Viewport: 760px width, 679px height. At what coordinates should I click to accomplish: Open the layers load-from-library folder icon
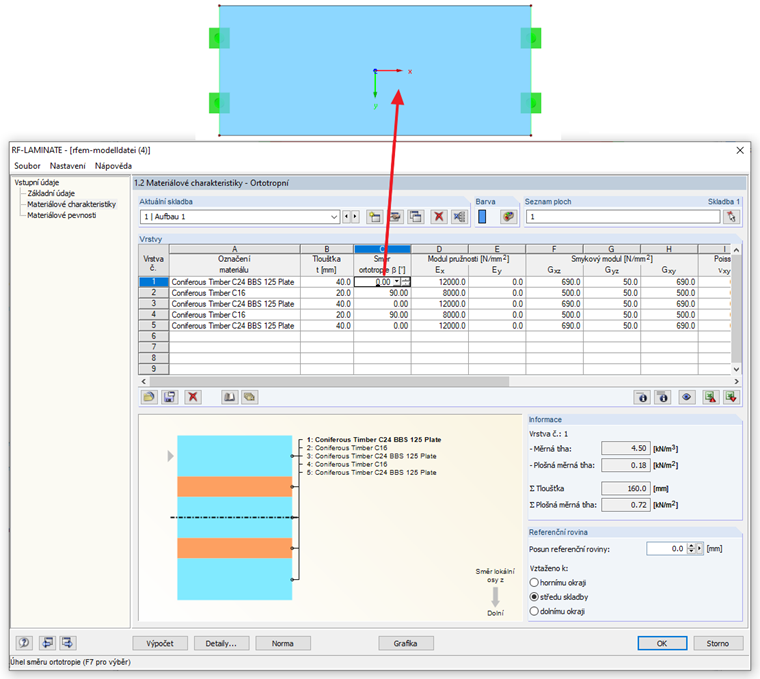(x=149, y=397)
